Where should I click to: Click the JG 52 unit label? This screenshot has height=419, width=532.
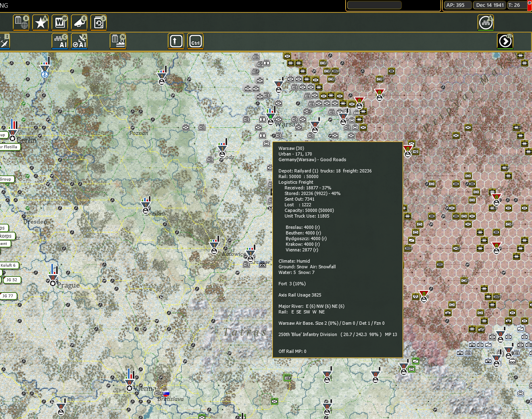12,280
